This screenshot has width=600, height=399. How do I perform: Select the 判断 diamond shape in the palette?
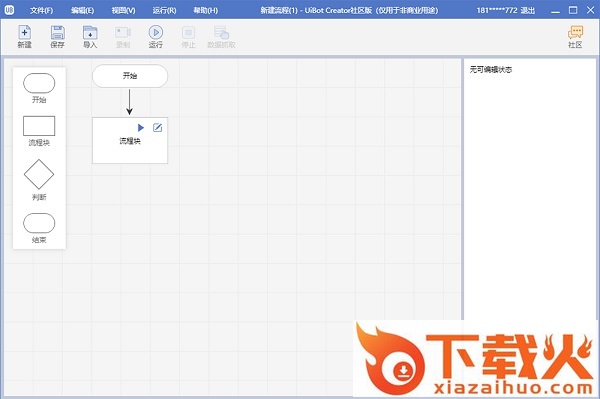pyautogui.click(x=39, y=174)
